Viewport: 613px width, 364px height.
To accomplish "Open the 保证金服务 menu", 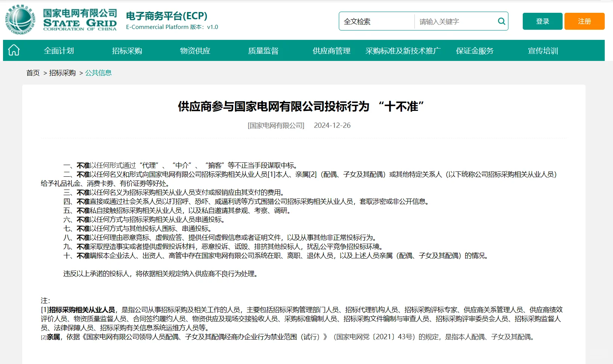I will [x=475, y=50].
